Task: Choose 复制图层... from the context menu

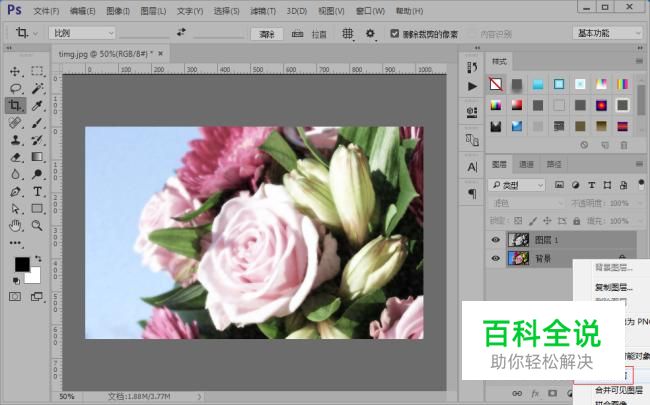Action: coord(614,287)
